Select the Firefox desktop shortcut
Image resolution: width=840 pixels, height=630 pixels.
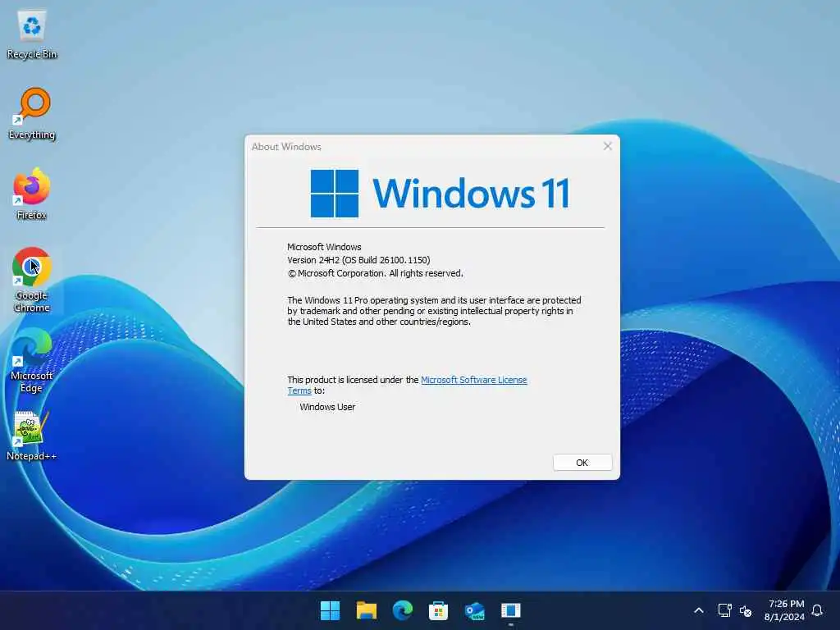tap(32, 194)
